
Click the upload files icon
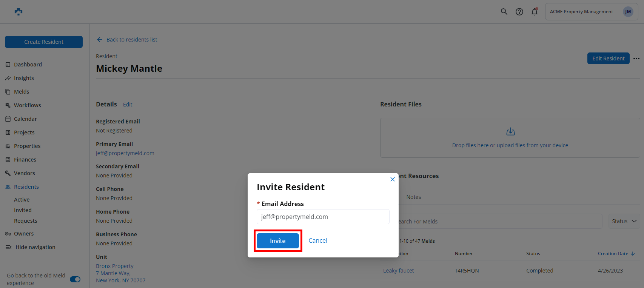(x=510, y=132)
